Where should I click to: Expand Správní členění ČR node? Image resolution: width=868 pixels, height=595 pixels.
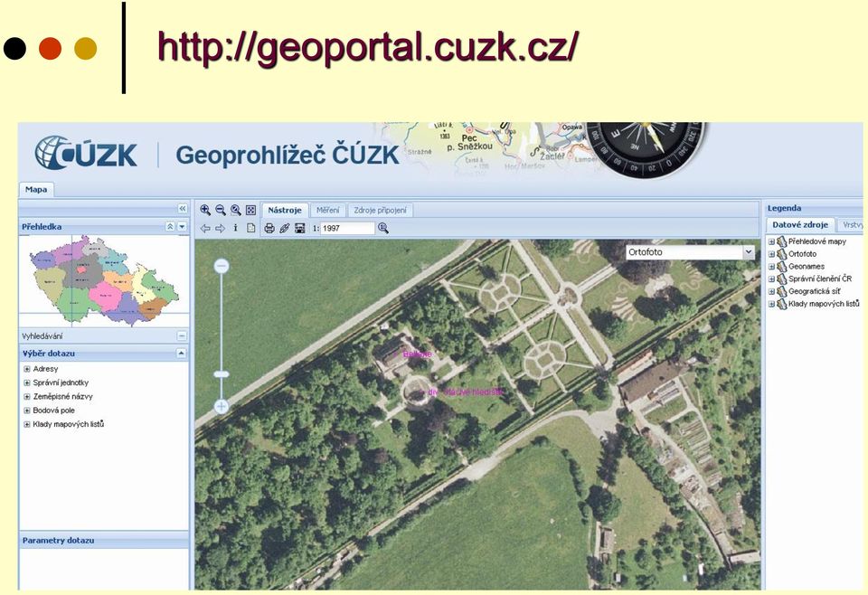pos(771,279)
